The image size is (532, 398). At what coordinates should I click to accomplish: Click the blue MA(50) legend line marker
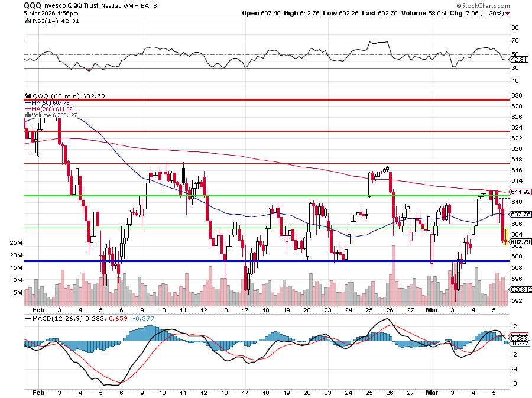pos(28,102)
